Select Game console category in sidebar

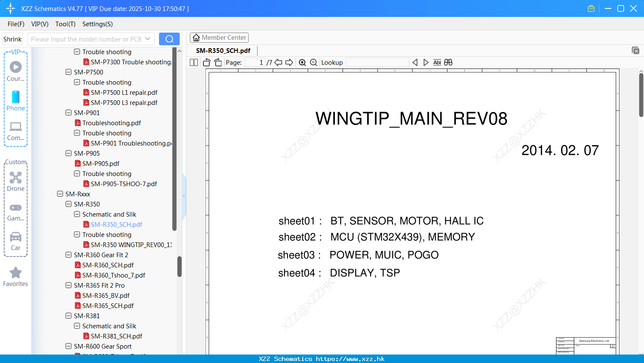16,212
